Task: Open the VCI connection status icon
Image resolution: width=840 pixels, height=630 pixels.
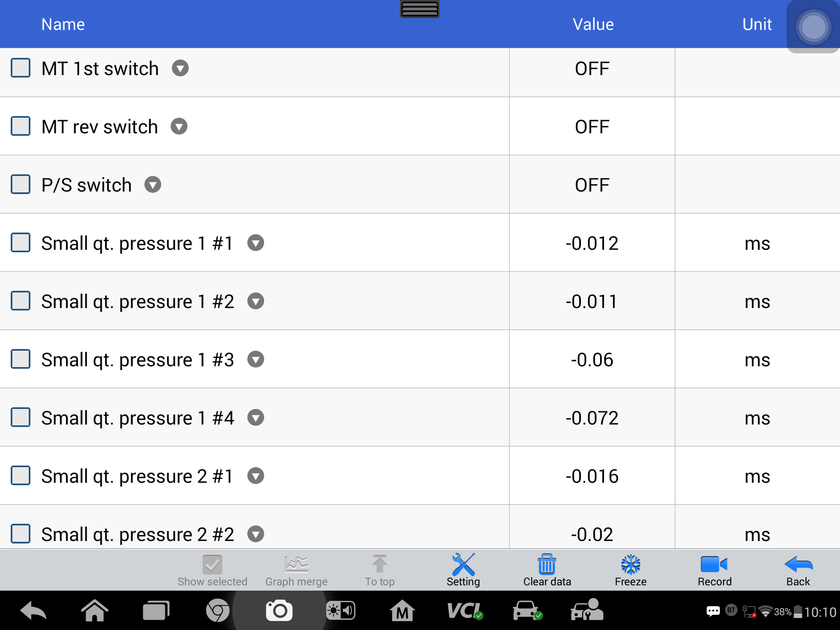Action: click(x=465, y=611)
